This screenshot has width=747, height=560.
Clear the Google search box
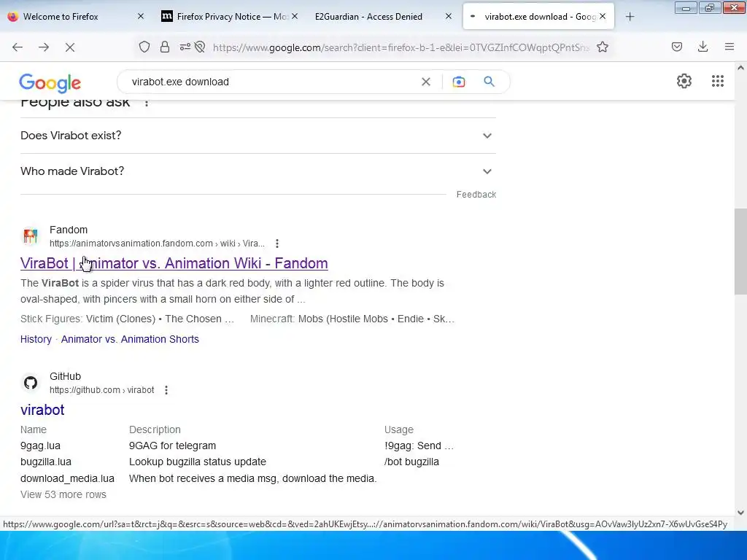pyautogui.click(x=426, y=82)
